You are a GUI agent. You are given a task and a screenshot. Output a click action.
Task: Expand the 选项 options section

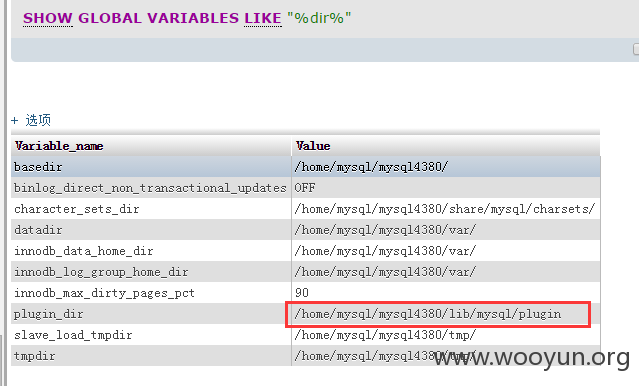point(31,120)
